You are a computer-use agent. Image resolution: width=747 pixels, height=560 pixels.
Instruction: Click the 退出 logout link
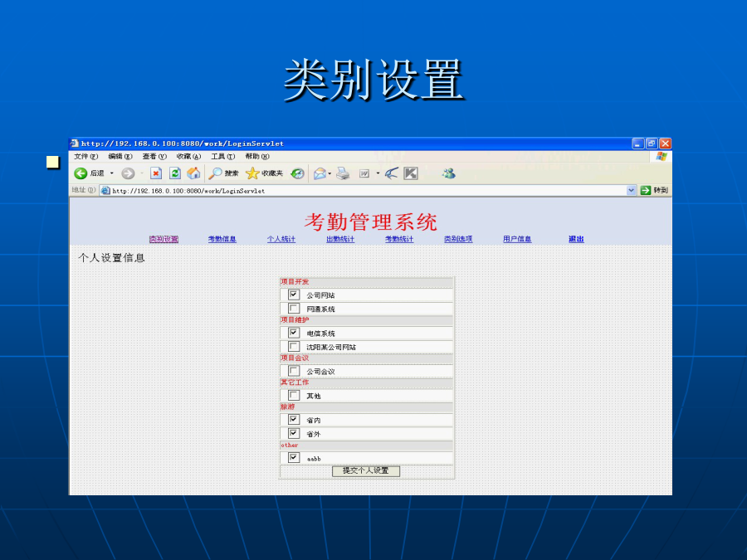pos(576,239)
